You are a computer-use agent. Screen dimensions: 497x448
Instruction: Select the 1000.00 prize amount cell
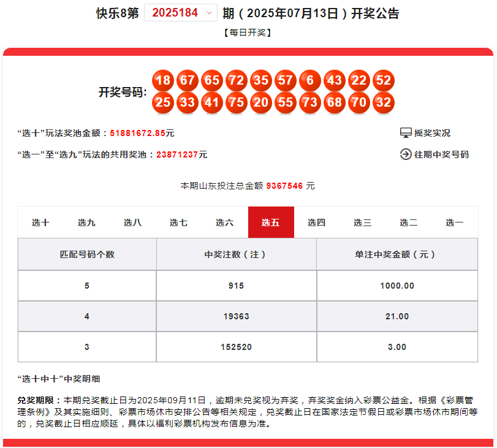[397, 286]
